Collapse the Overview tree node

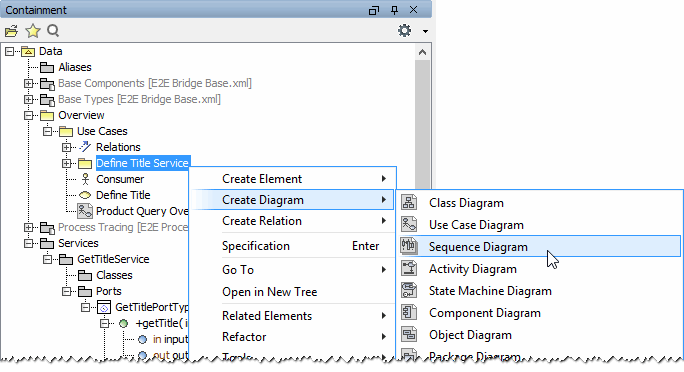tap(28, 115)
